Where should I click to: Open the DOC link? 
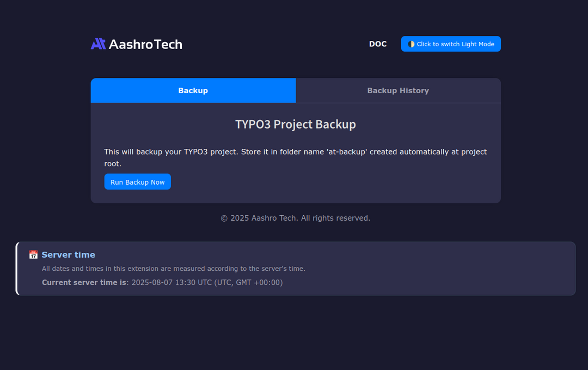[x=378, y=44]
